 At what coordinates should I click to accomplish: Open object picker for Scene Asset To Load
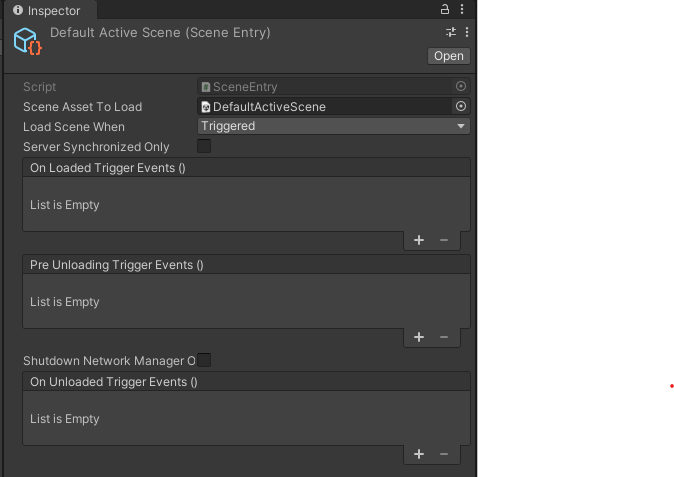tap(461, 106)
